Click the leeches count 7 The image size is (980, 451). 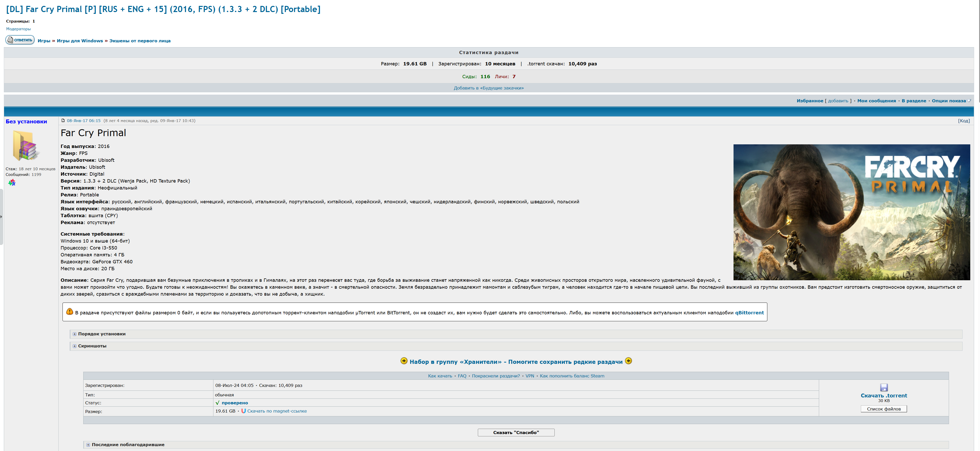click(514, 76)
